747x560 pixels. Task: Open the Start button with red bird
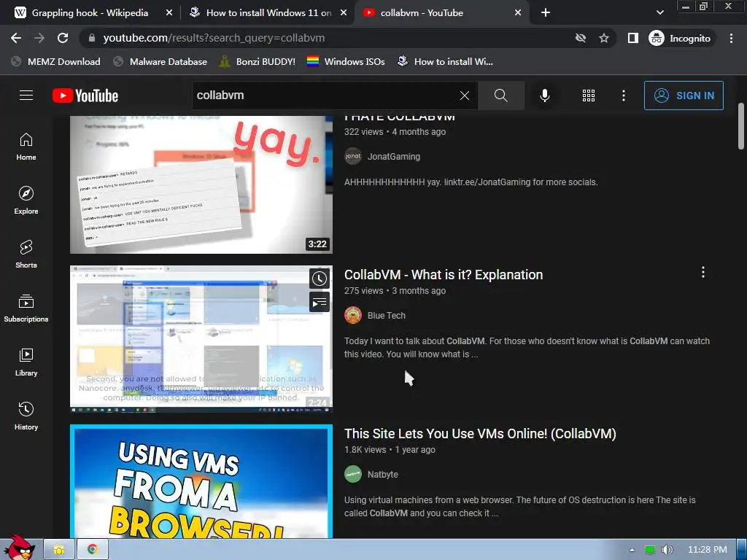[20, 548]
